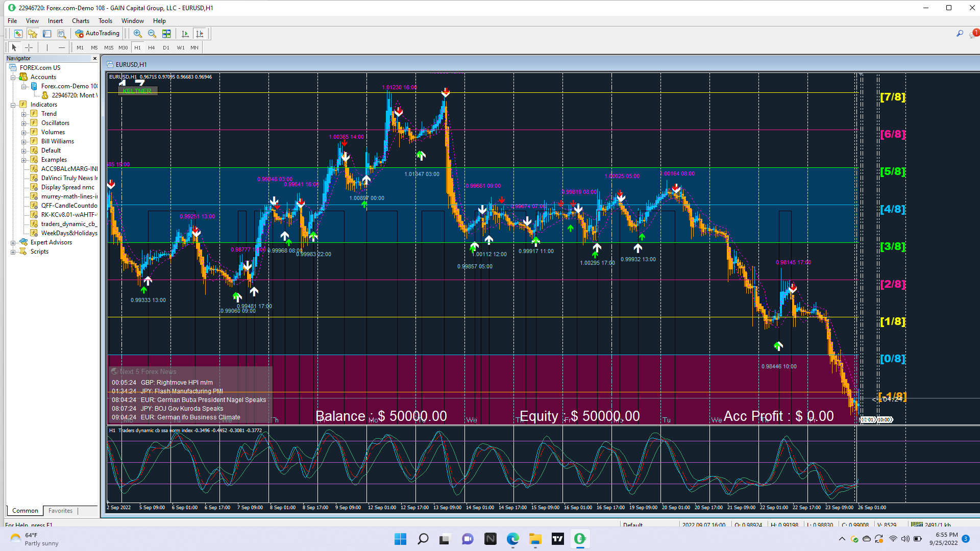Open the Market Watch panel icon

pos(18,34)
